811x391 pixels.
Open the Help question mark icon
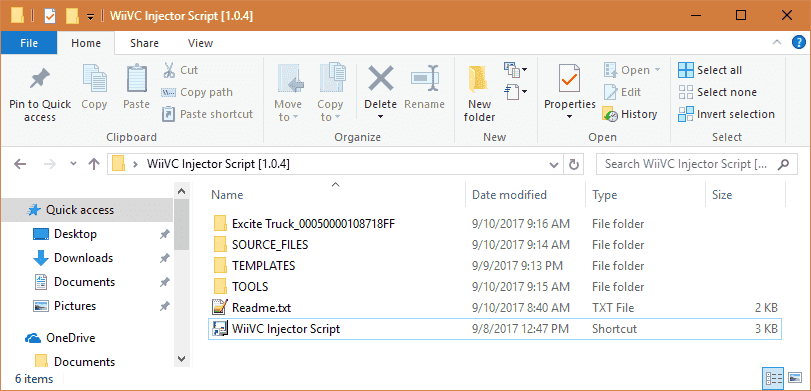[799, 43]
